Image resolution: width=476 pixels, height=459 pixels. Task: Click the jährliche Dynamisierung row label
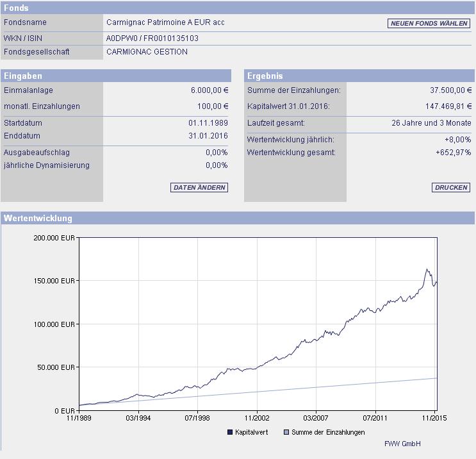(x=46, y=165)
